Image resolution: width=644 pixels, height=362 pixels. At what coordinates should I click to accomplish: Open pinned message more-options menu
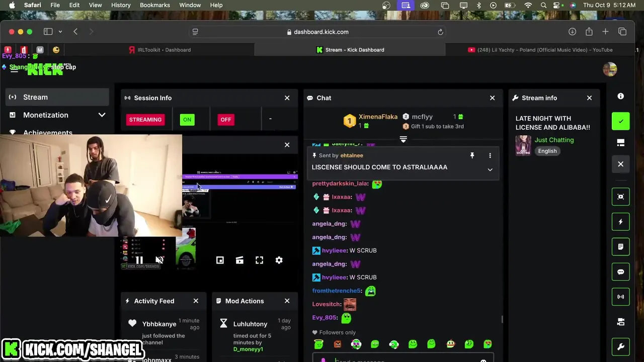(x=490, y=156)
